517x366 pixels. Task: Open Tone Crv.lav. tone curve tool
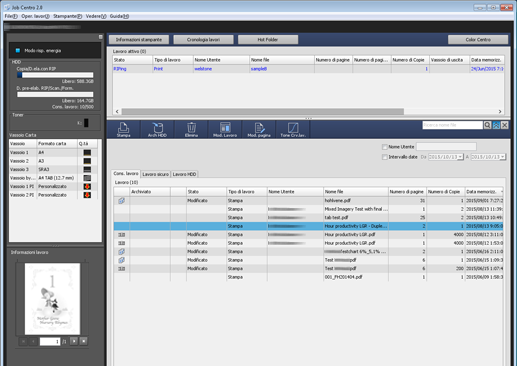click(293, 129)
